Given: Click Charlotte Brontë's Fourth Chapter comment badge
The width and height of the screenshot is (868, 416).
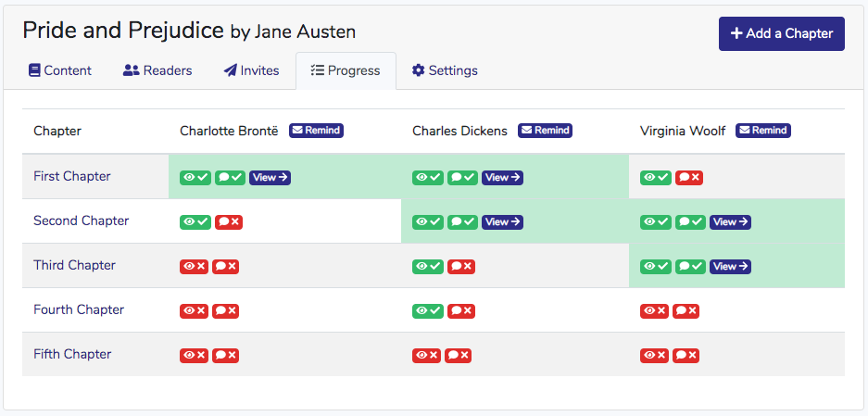Looking at the screenshot, I should coord(225,310).
